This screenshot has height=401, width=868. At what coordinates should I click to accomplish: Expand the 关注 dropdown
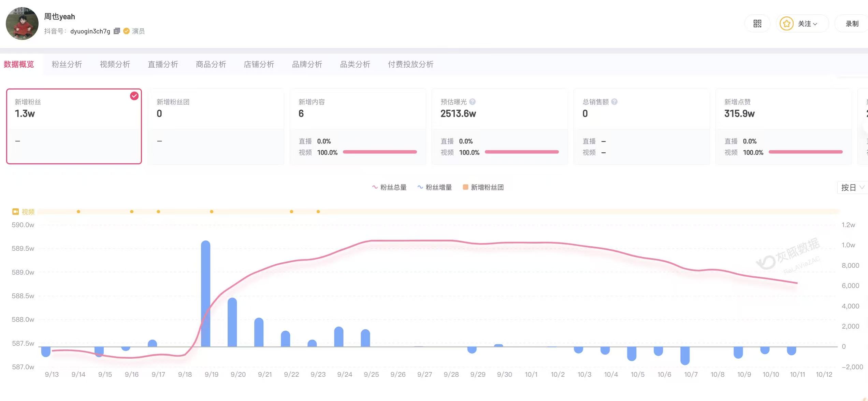802,24
